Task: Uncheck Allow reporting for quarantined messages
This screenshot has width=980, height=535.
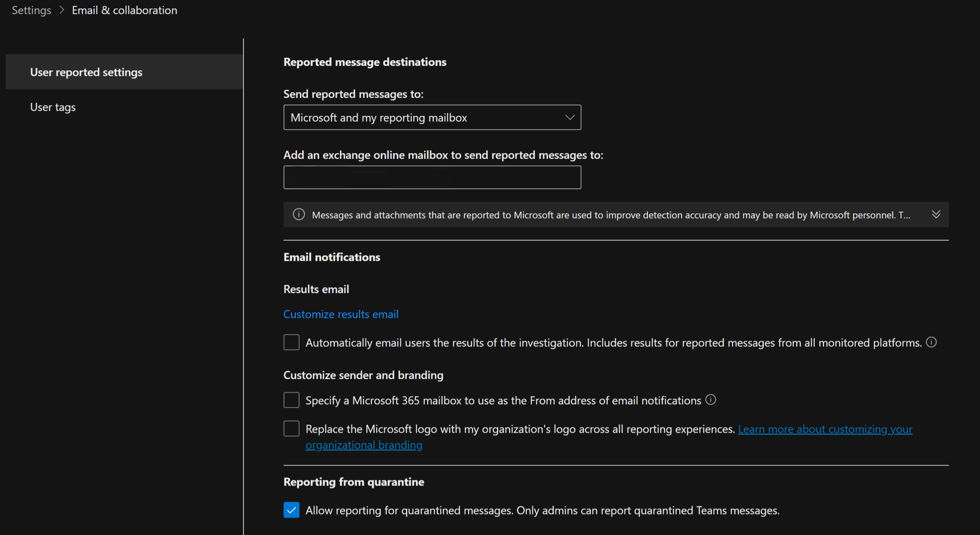Action: point(291,510)
